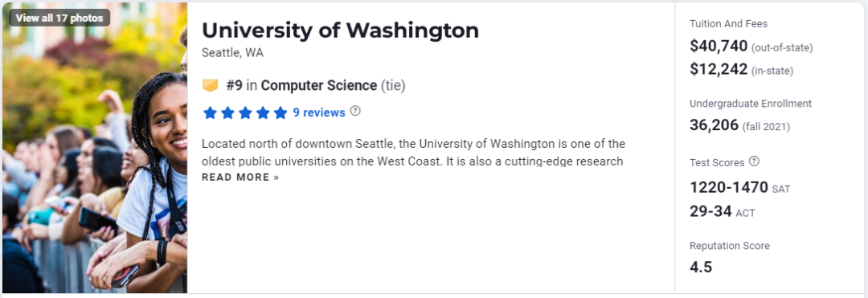
Task: Click the fourth blue rating star
Action: (263, 112)
